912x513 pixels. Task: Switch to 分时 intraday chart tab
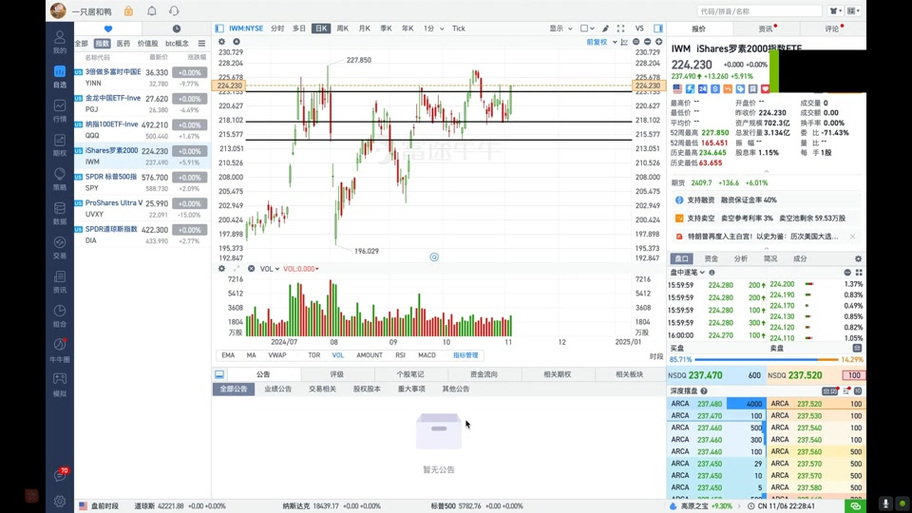point(277,28)
